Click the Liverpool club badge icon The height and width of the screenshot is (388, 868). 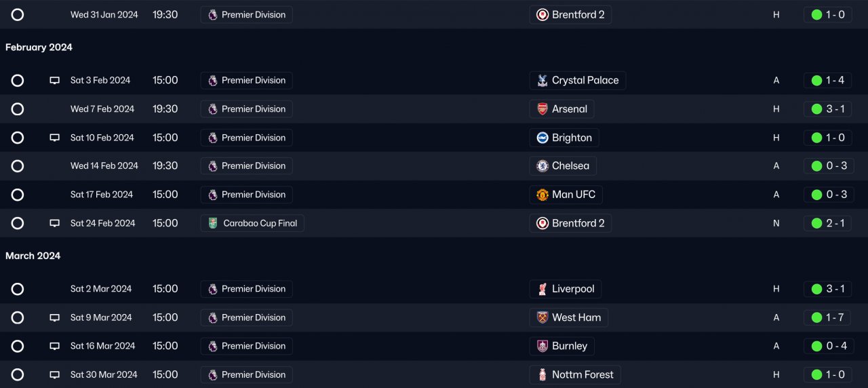[542, 289]
